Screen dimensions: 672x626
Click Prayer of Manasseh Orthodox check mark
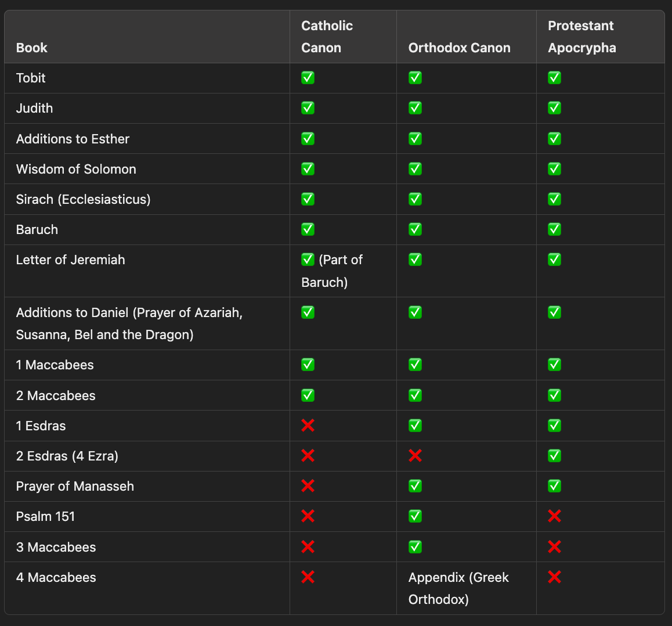(x=415, y=486)
